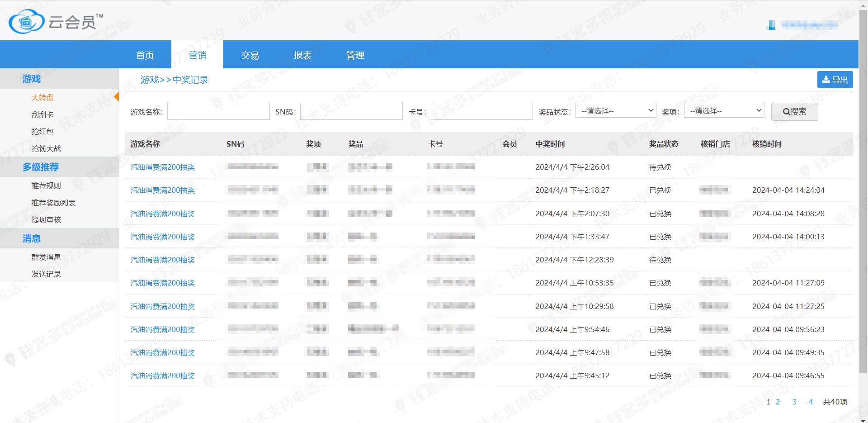This screenshot has height=423, width=868.
Task: Click the 导出 export button
Action: [835, 80]
